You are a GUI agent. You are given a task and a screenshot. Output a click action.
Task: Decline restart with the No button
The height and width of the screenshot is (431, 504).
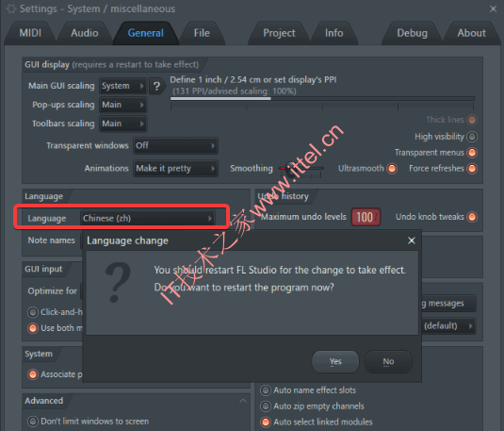tap(388, 361)
